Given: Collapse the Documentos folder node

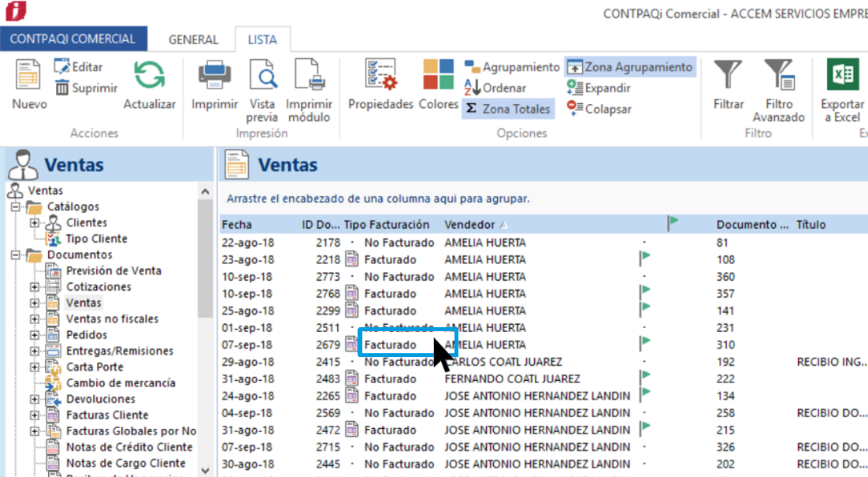Looking at the screenshot, I should [15, 255].
